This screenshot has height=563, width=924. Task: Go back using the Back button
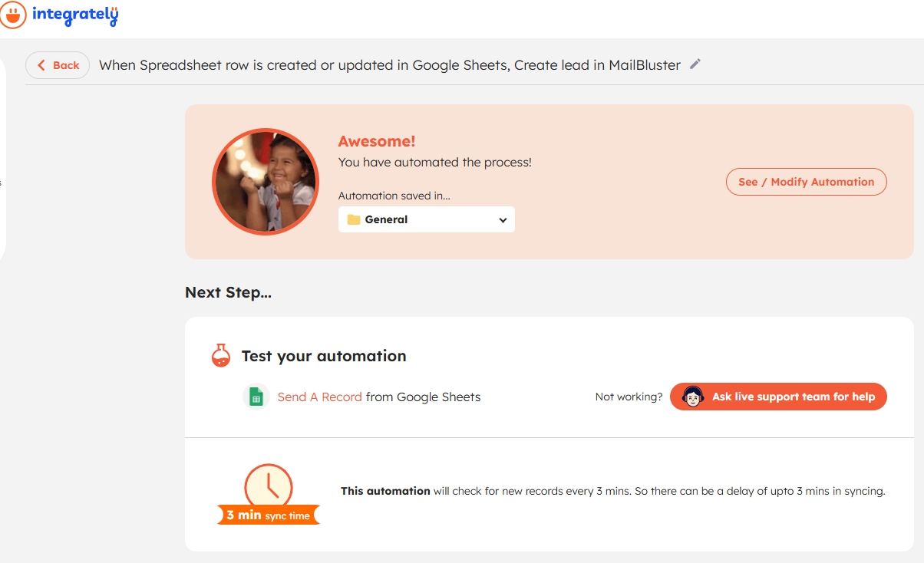[x=58, y=65]
